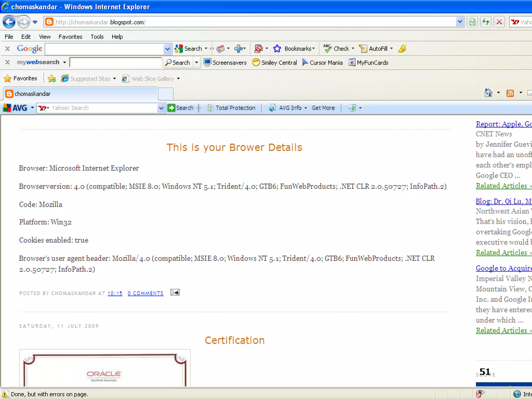Open the Favorites menu
532x399 pixels.
[x=70, y=37]
